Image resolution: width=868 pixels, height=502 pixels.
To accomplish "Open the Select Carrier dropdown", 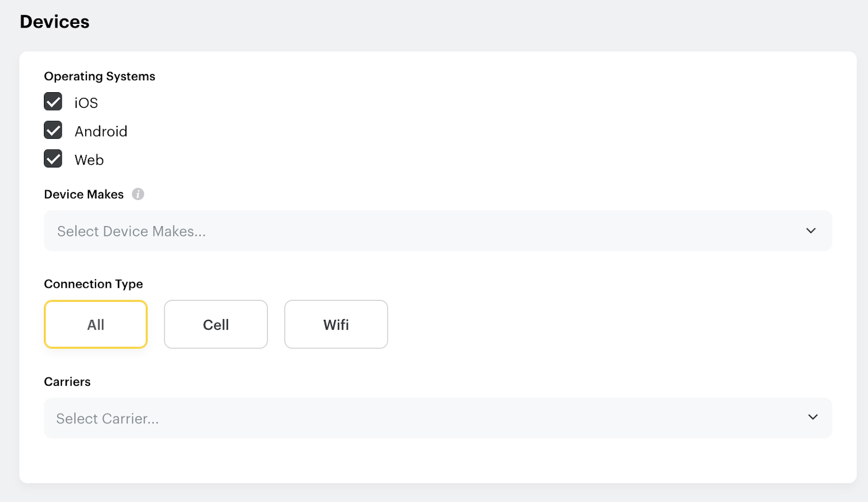I will click(437, 418).
